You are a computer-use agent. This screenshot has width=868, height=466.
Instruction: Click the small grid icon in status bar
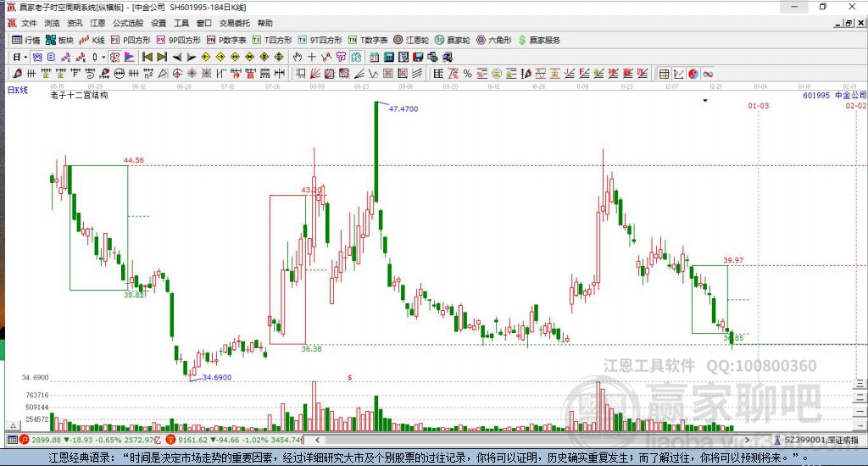pyautogui.click(x=12, y=440)
